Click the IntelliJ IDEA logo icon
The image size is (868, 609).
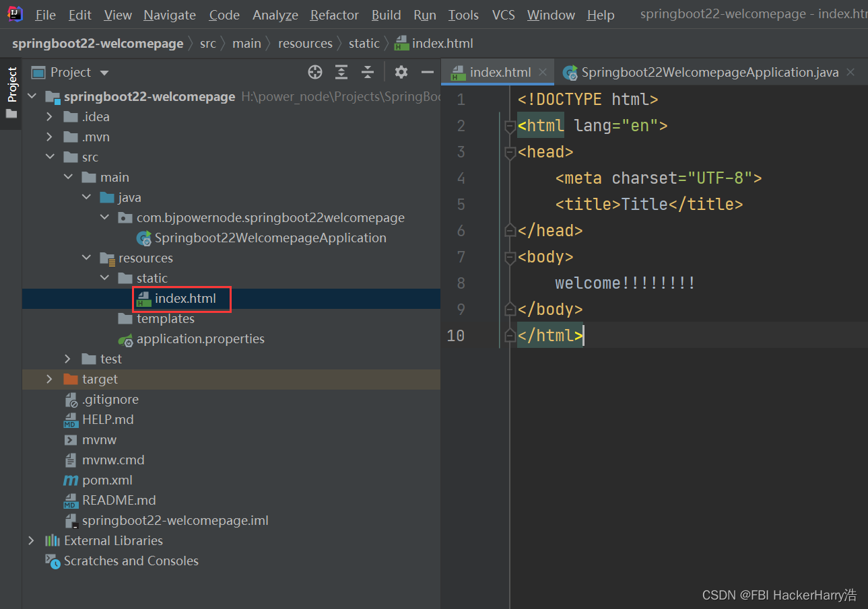[x=15, y=14]
